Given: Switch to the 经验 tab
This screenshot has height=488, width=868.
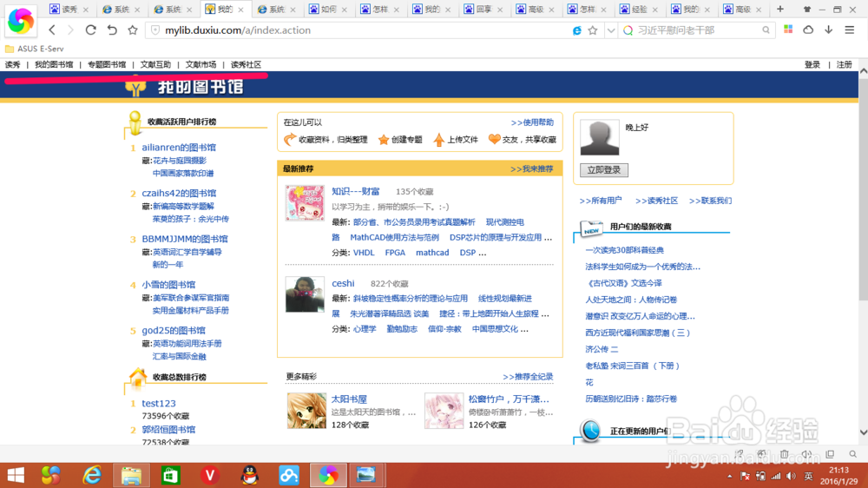Looking at the screenshot, I should (x=640, y=10).
